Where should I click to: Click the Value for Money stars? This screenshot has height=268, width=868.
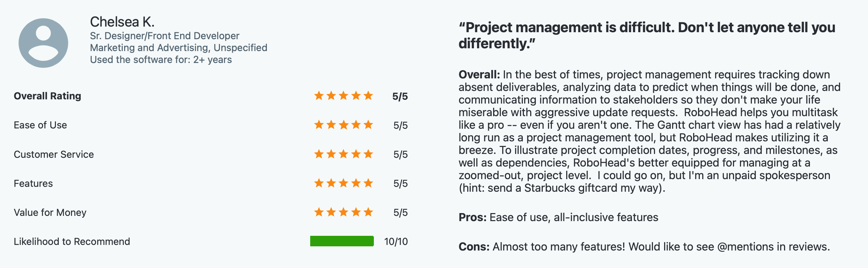pos(343,212)
